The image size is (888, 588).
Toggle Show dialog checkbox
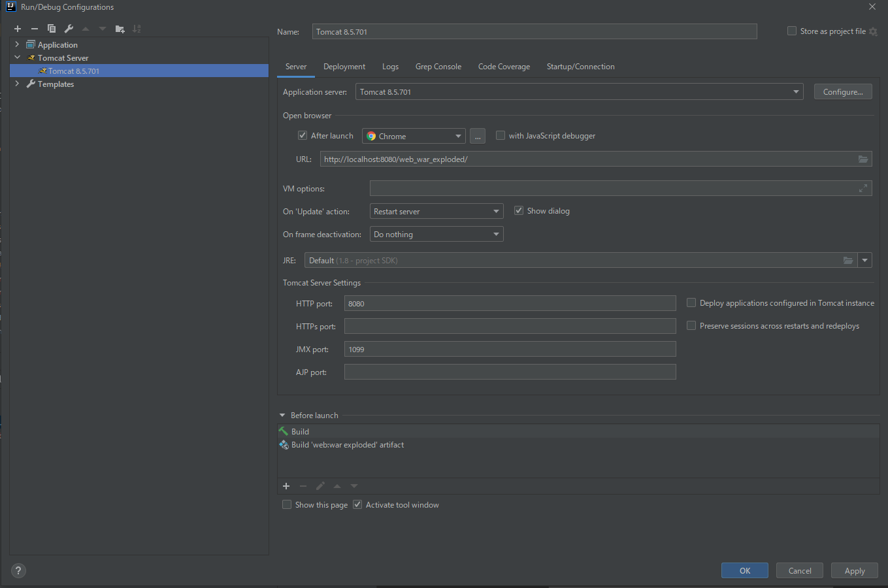click(x=519, y=210)
